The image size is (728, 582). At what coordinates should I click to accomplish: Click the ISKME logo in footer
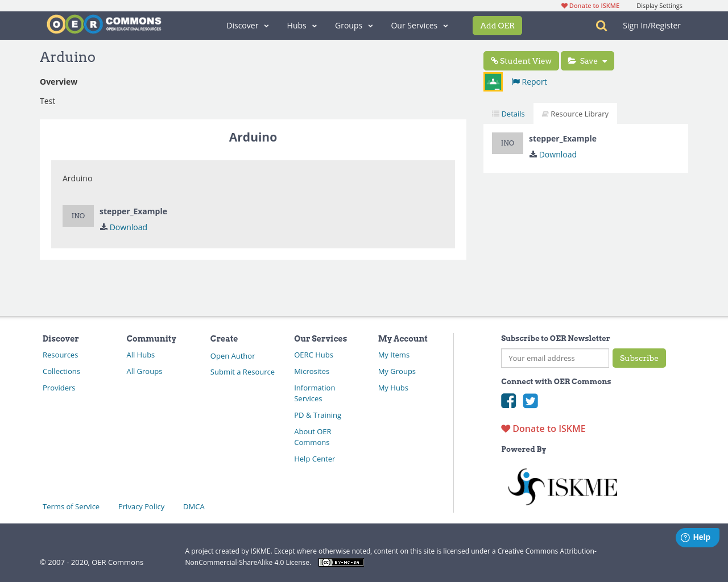[562, 487]
